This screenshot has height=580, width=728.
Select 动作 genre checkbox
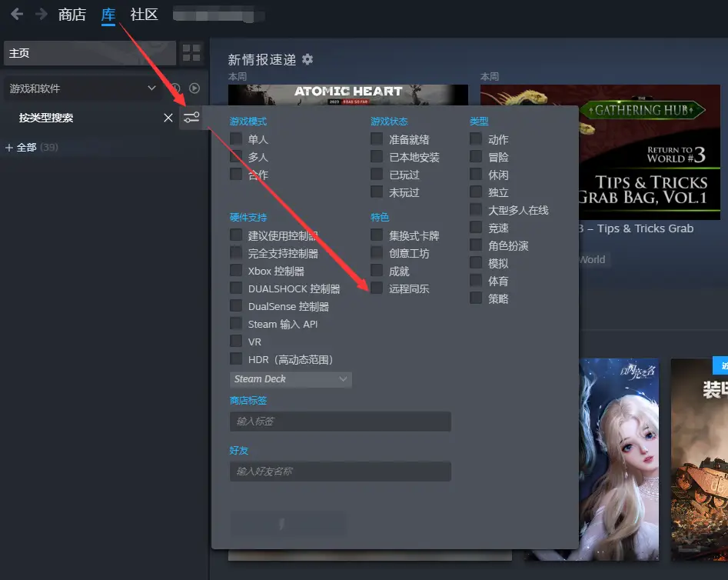pyautogui.click(x=475, y=138)
